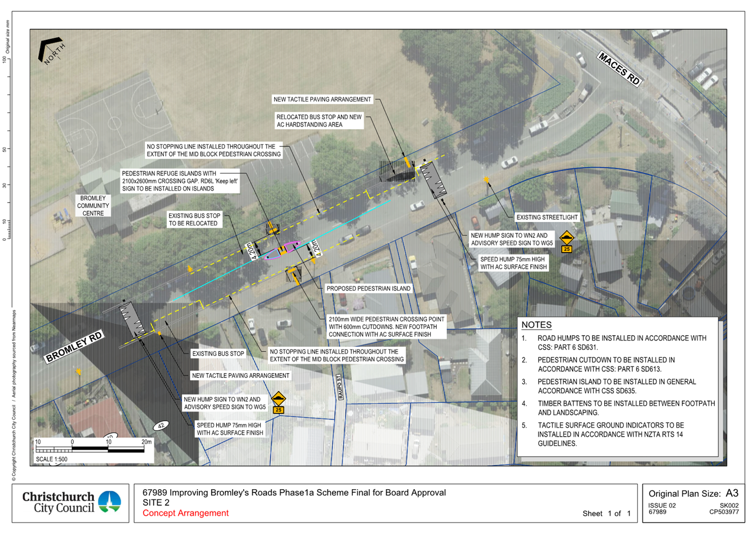Image resolution: width=756 pixels, height=534 pixels.
Task: Click the speed hump marking above Bromley Rd label
Action: [132, 319]
